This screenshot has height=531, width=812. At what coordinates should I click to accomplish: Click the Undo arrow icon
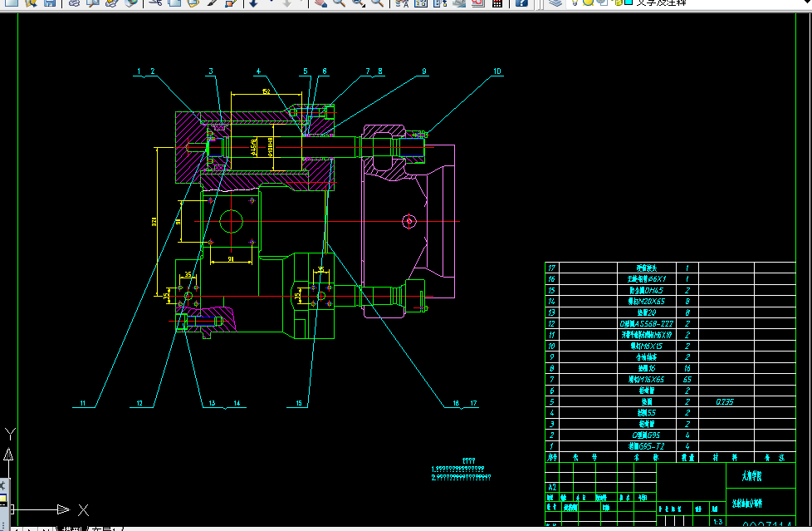coord(254,2)
